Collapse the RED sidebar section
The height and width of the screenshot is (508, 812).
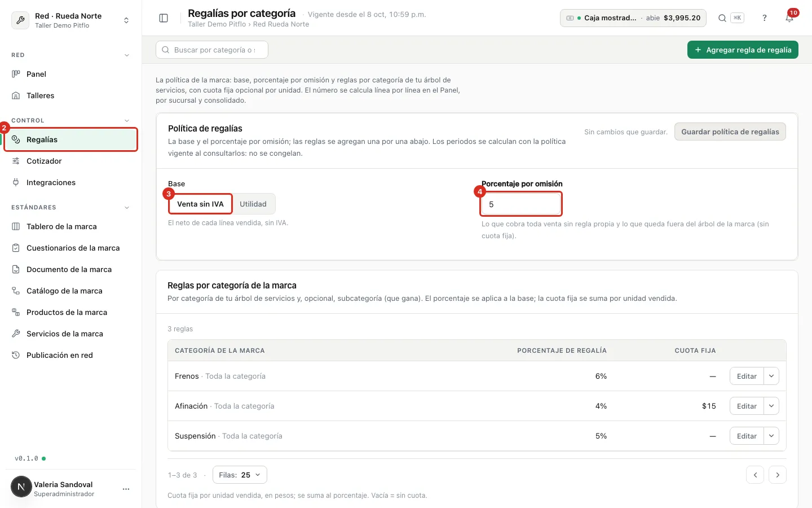[127, 55]
